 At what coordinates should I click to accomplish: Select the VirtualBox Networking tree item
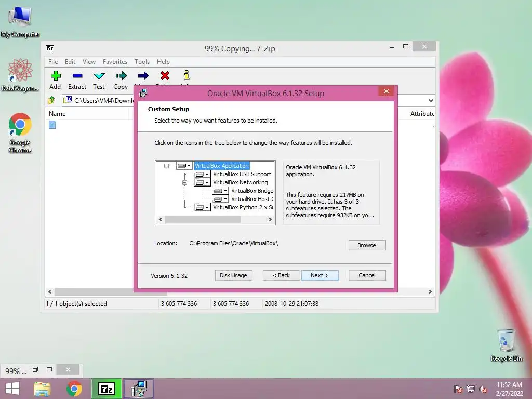click(x=240, y=182)
